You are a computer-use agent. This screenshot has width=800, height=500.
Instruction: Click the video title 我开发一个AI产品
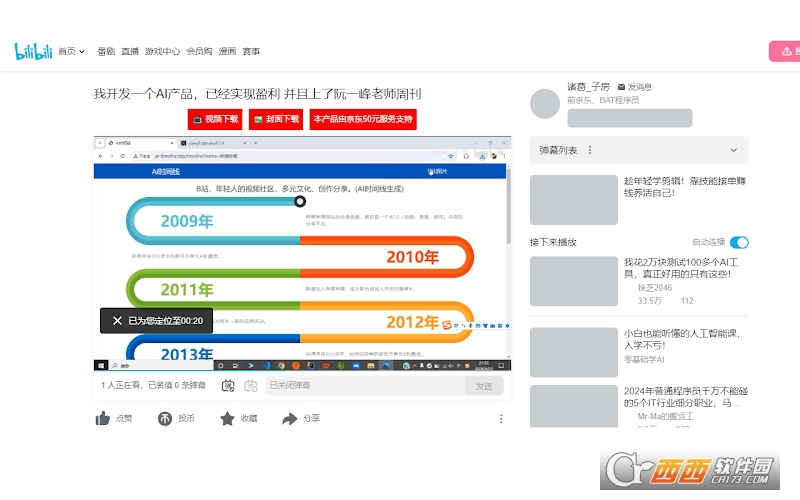coord(257,94)
